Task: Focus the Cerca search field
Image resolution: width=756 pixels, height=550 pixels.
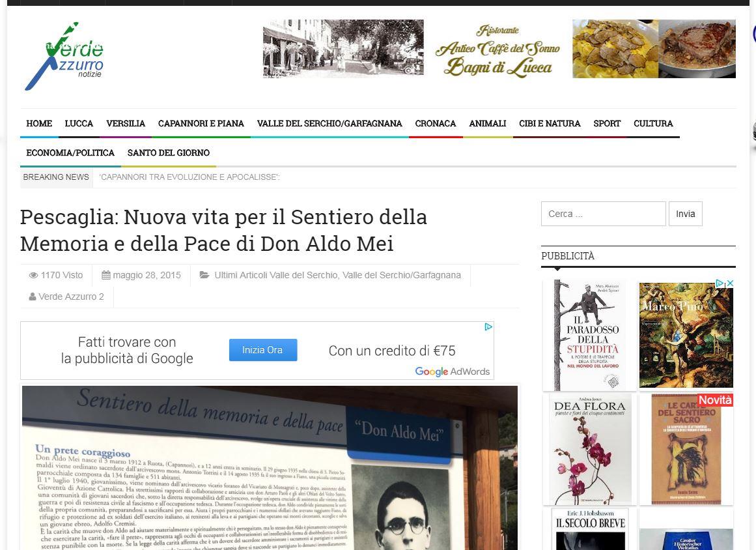Action: click(603, 214)
